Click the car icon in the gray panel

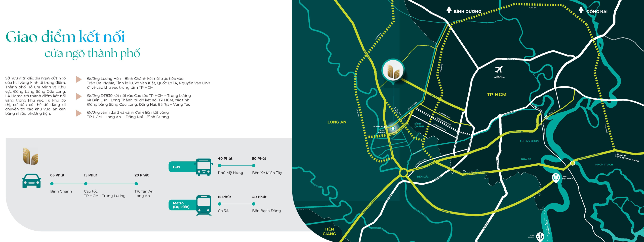click(31, 181)
